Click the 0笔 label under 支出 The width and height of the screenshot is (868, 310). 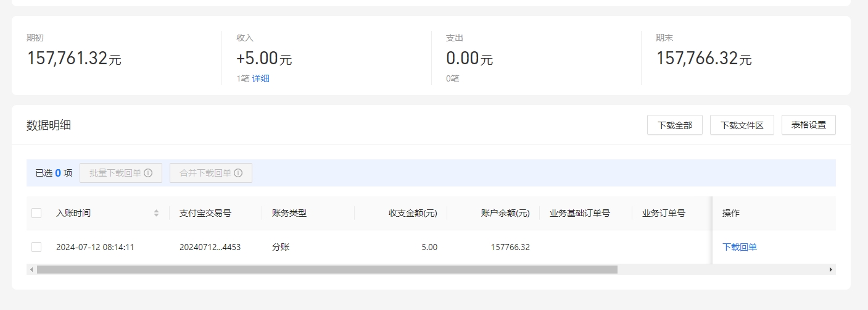pos(452,78)
